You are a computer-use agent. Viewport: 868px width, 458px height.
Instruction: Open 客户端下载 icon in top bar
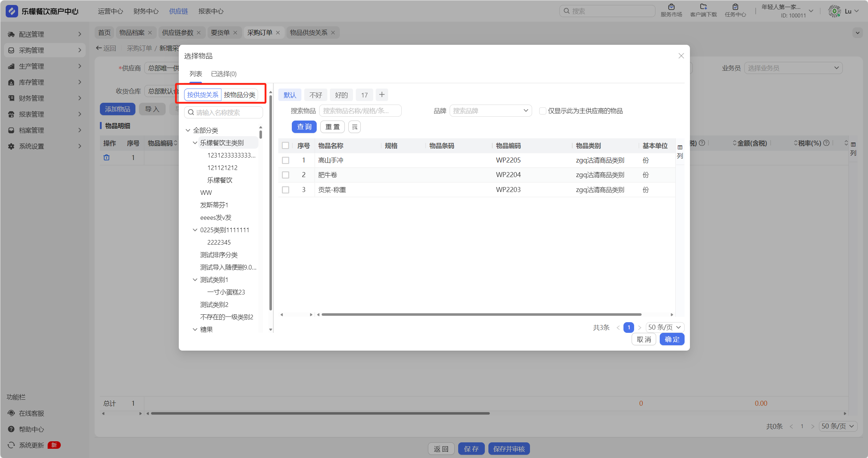point(703,7)
